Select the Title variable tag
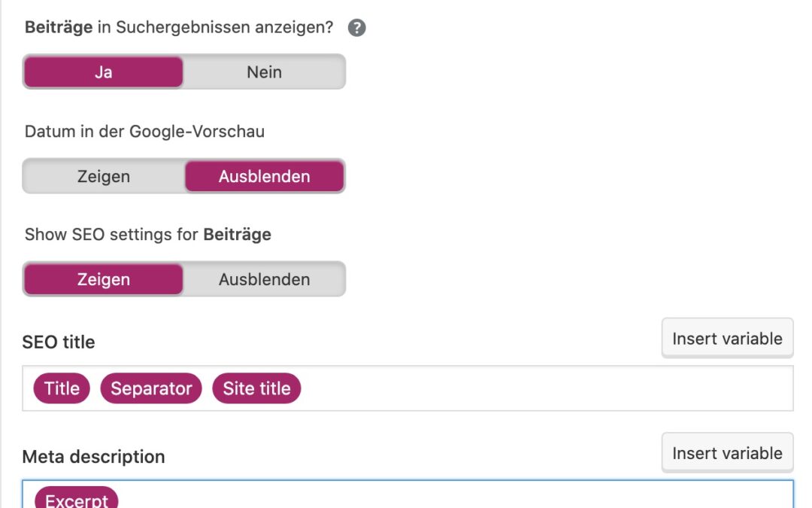The width and height of the screenshot is (812, 508). (x=62, y=388)
